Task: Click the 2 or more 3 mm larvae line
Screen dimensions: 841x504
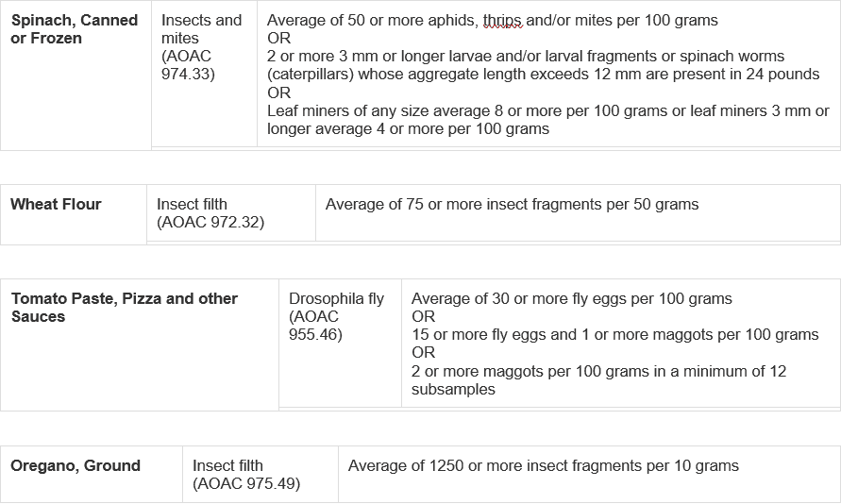Action: (526, 57)
